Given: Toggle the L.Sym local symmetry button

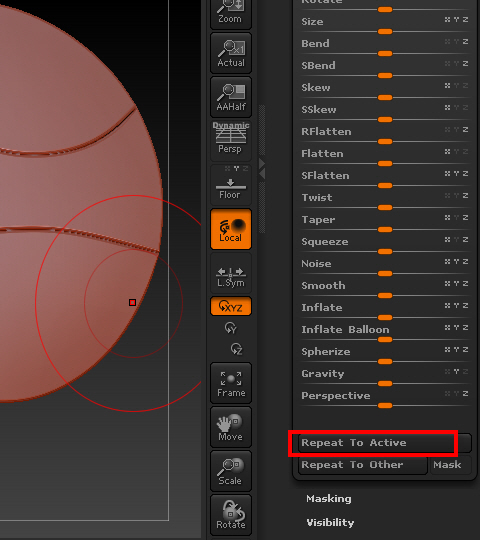Looking at the screenshot, I should [231, 273].
